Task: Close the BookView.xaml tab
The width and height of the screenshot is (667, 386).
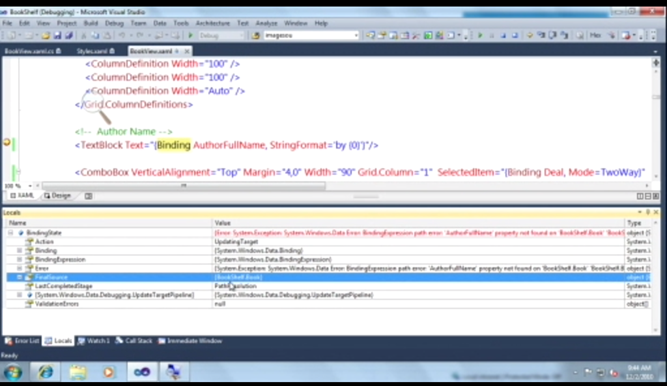Action: 187,51
